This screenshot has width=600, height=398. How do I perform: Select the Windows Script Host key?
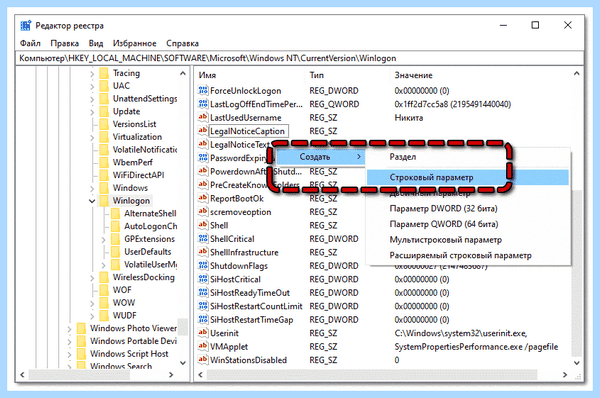(129, 354)
